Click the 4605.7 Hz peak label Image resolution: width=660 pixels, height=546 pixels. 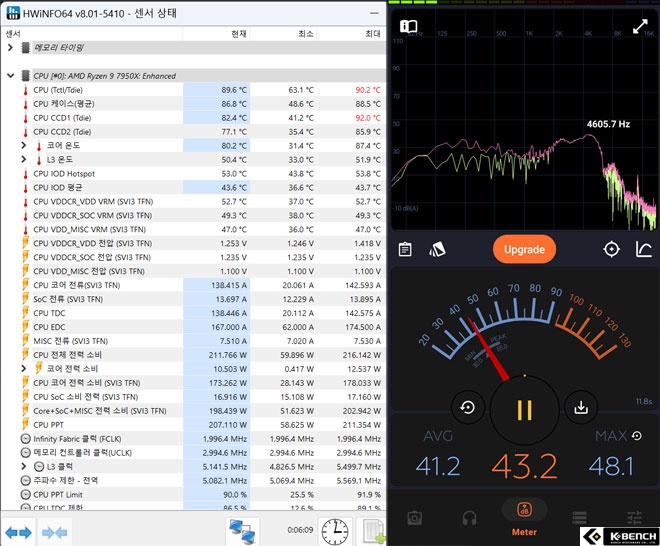[608, 124]
